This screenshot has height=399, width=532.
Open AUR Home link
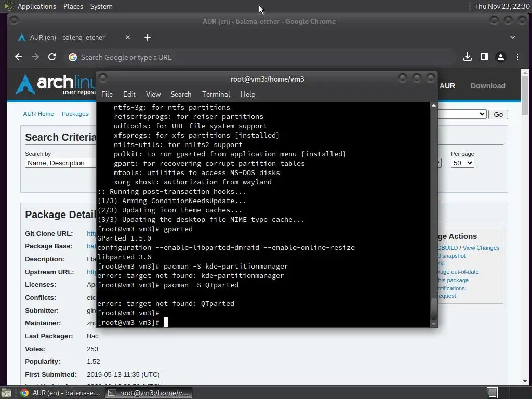pos(38,114)
